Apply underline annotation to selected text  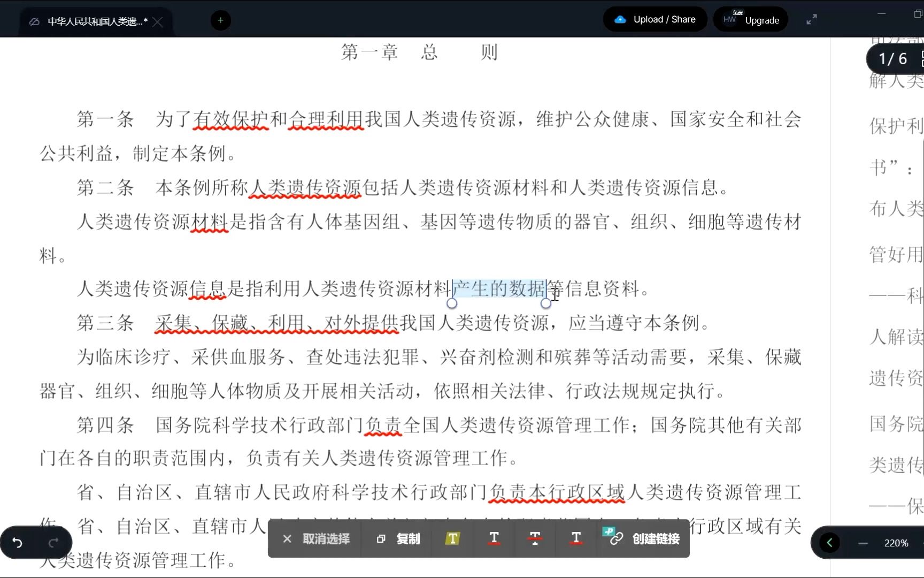click(494, 538)
